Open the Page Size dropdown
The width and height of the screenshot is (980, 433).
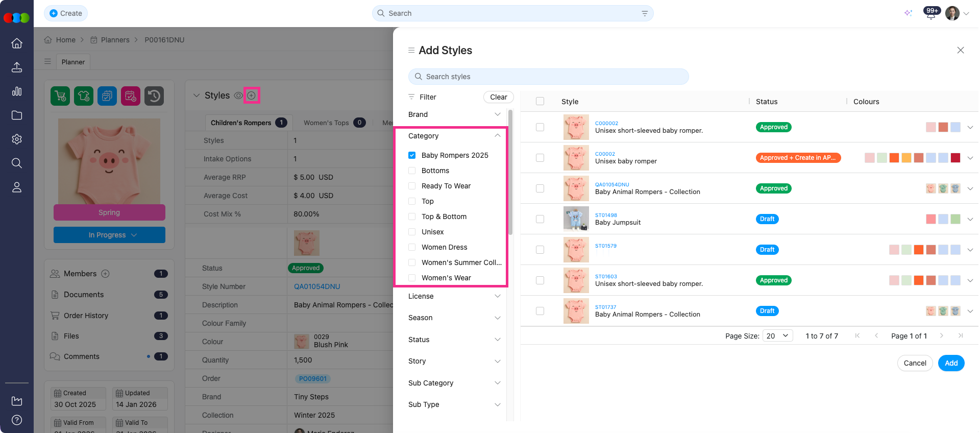click(x=777, y=336)
